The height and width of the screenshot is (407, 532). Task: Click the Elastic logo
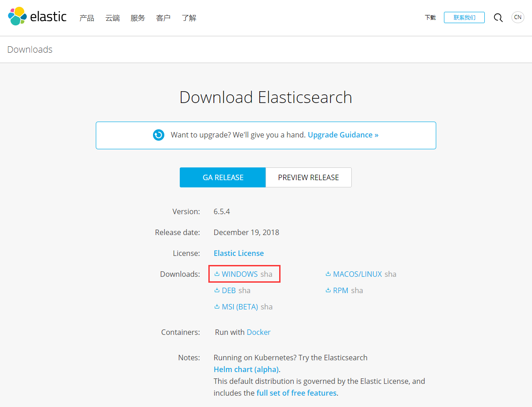(x=37, y=17)
